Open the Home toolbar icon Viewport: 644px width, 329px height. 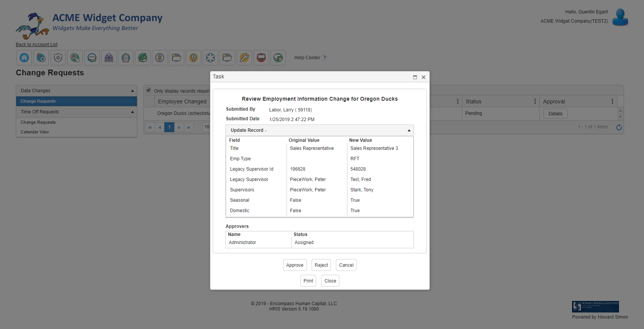coord(24,58)
